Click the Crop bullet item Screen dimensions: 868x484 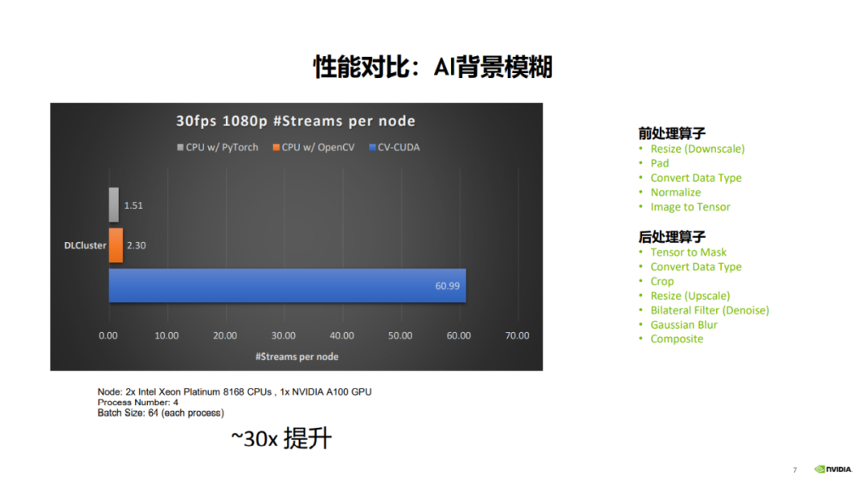point(662,281)
